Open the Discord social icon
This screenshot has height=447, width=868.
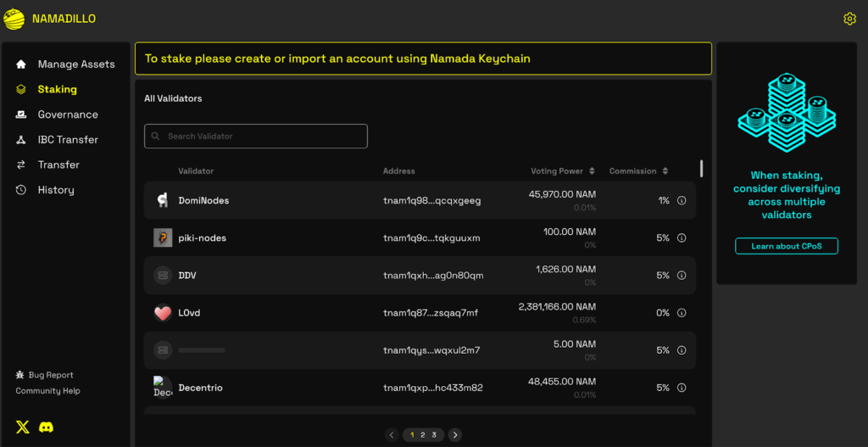click(x=47, y=427)
